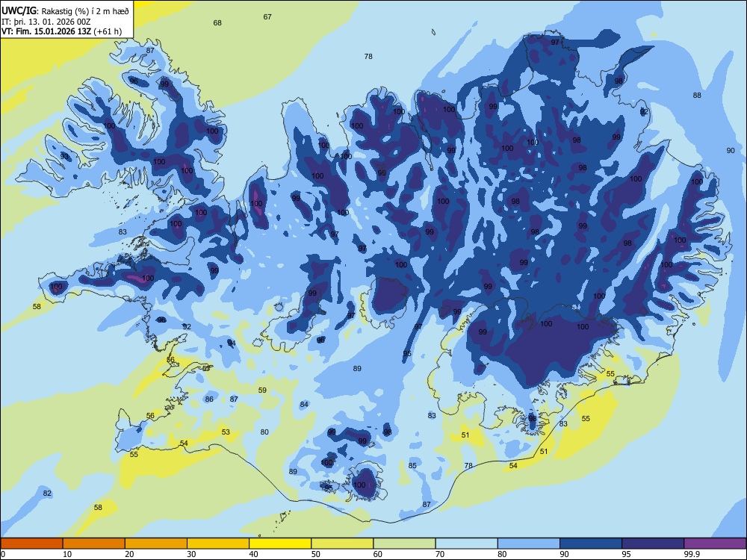The image size is (747, 560).
Task: Select the color scale label '20'
Action: point(129,554)
